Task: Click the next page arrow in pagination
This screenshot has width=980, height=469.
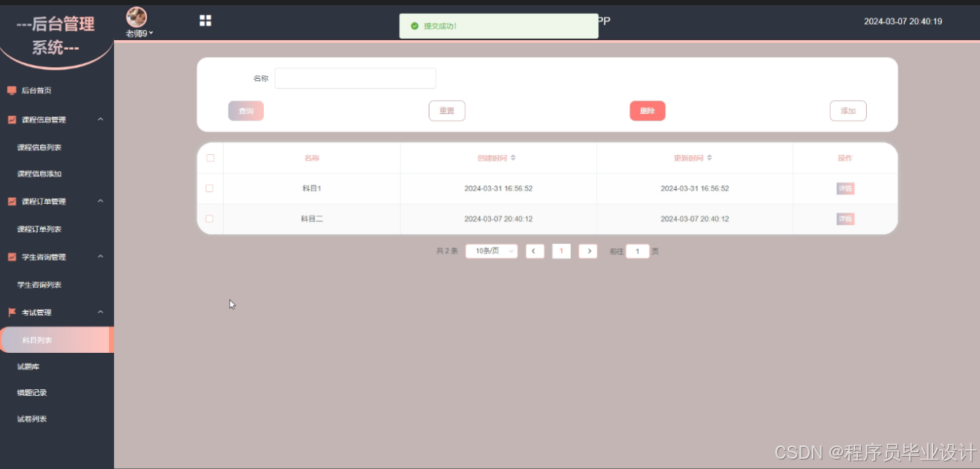Action: (x=588, y=251)
